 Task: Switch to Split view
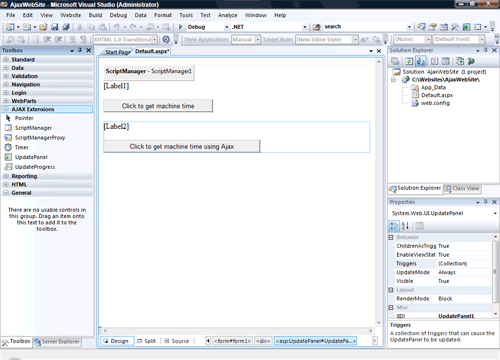pos(146,341)
